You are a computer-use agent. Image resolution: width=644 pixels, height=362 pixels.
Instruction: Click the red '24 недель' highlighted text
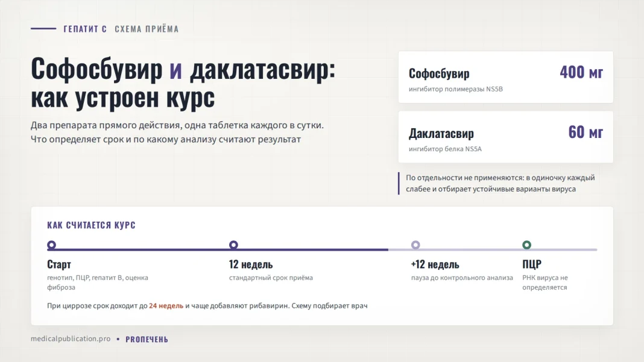tap(166, 306)
